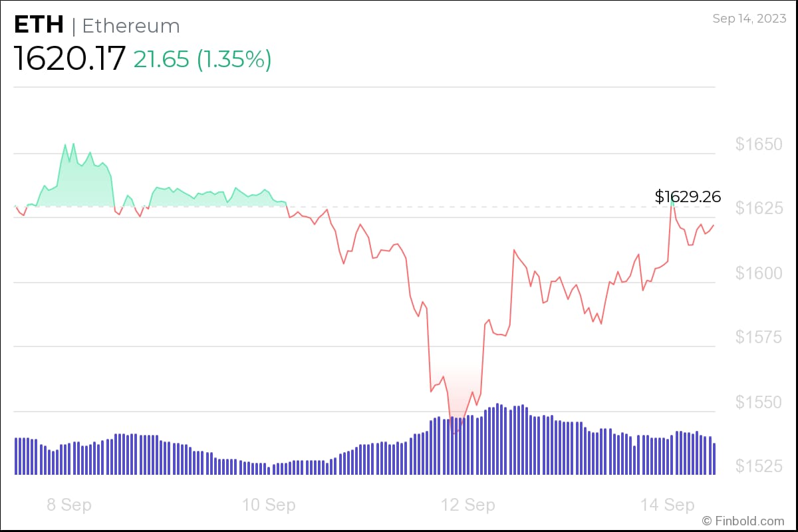Screen dimensions: 798x532
Task: Click the Ethereum name label
Action: pyautogui.click(x=130, y=26)
